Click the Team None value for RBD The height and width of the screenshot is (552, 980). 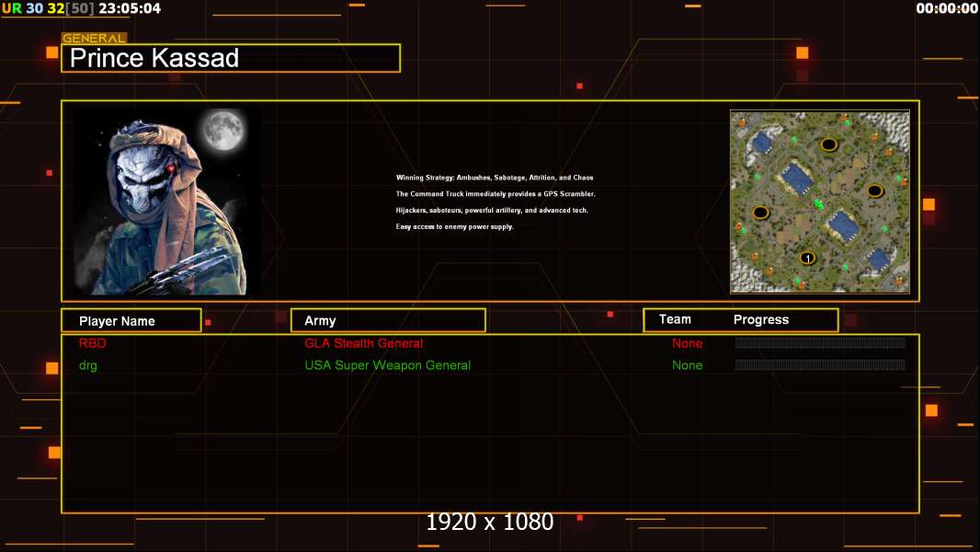tap(687, 343)
